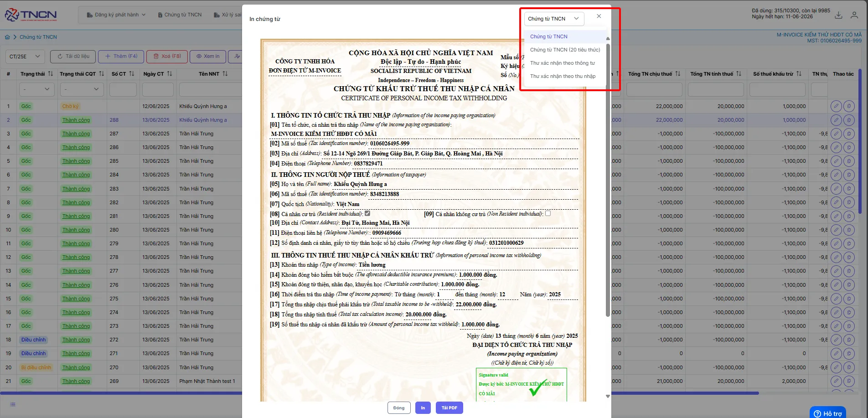Click the Tải dữ liệu reload button
The width and height of the screenshot is (868, 418).
pyautogui.click(x=73, y=57)
